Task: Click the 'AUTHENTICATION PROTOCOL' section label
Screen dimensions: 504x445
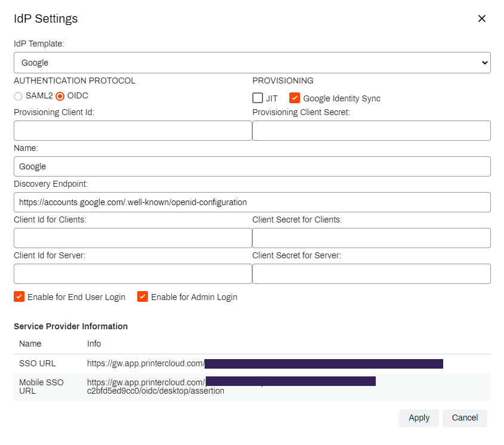Action: tap(75, 81)
